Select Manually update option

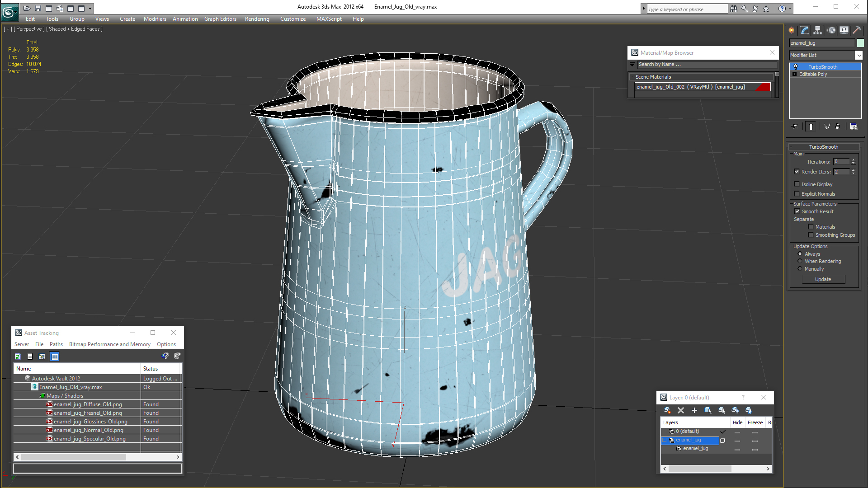click(800, 269)
